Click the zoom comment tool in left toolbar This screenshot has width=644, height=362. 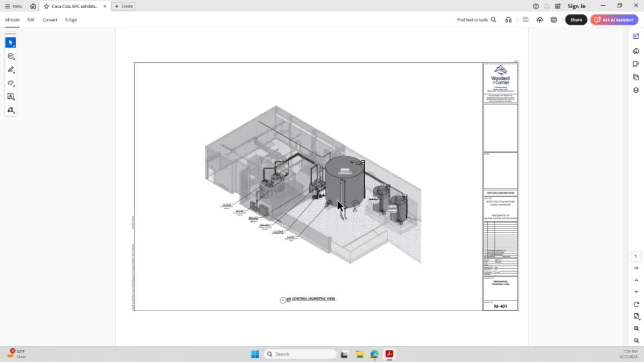[11, 56]
